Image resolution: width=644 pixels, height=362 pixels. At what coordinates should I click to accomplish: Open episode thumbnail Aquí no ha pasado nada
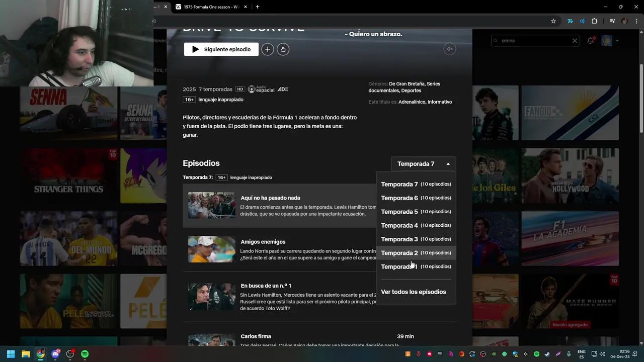pos(211,205)
